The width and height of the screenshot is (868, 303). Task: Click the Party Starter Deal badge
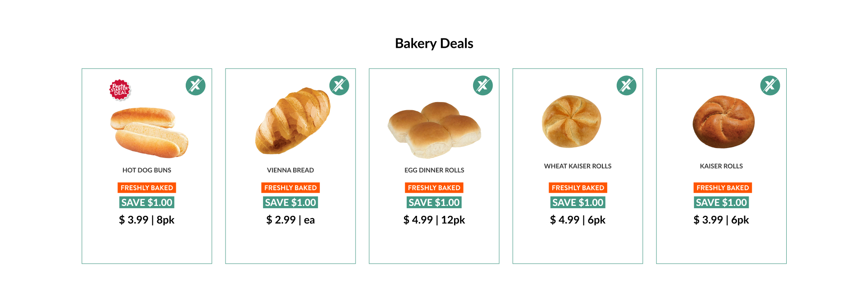(x=120, y=90)
